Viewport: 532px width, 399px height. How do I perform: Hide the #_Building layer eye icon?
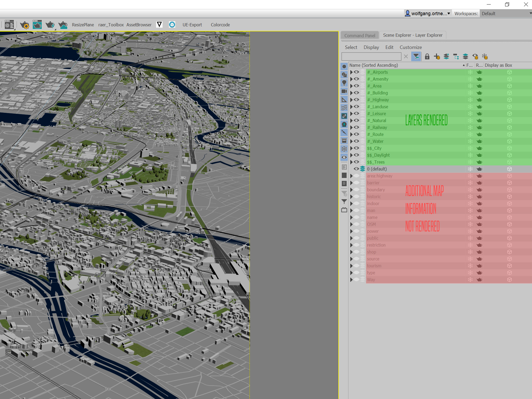point(356,93)
